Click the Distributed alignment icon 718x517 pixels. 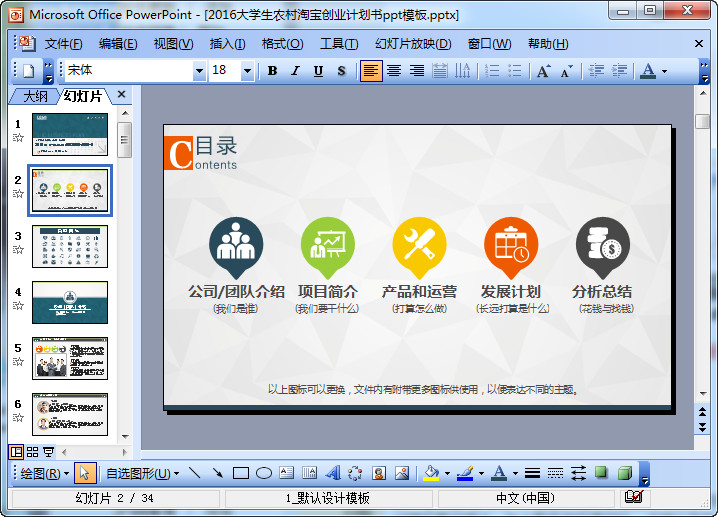click(440, 71)
